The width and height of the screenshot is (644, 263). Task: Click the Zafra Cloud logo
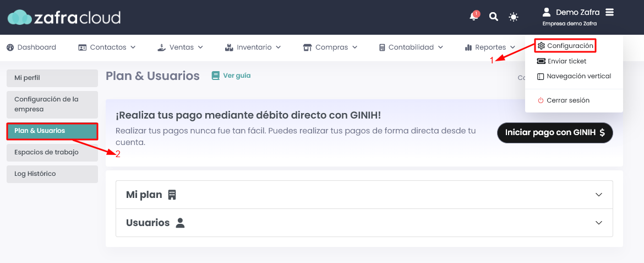coord(64,18)
